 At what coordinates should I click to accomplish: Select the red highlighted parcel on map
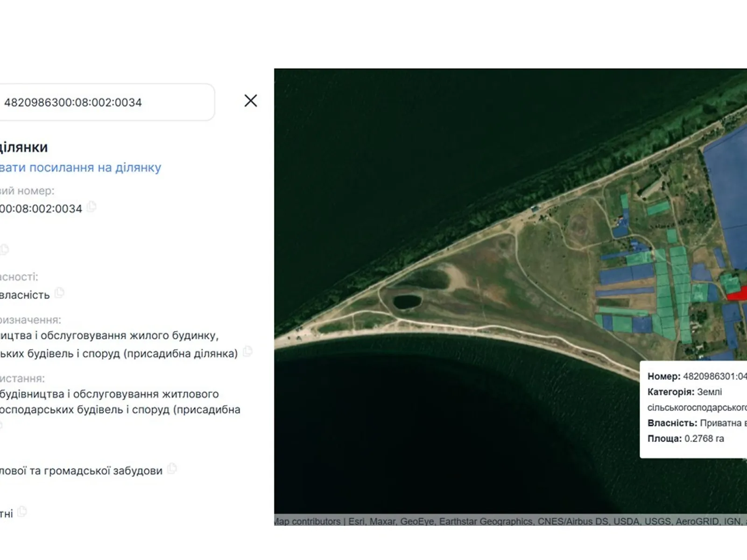(738, 295)
